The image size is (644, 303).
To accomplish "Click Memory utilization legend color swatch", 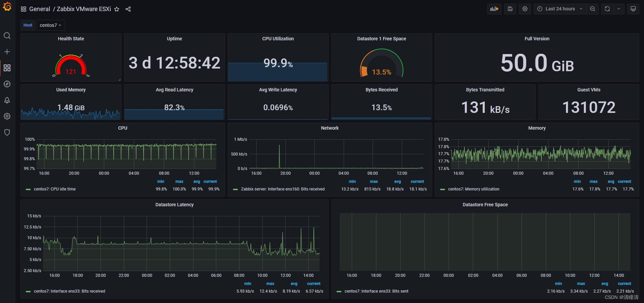I will coord(443,189).
